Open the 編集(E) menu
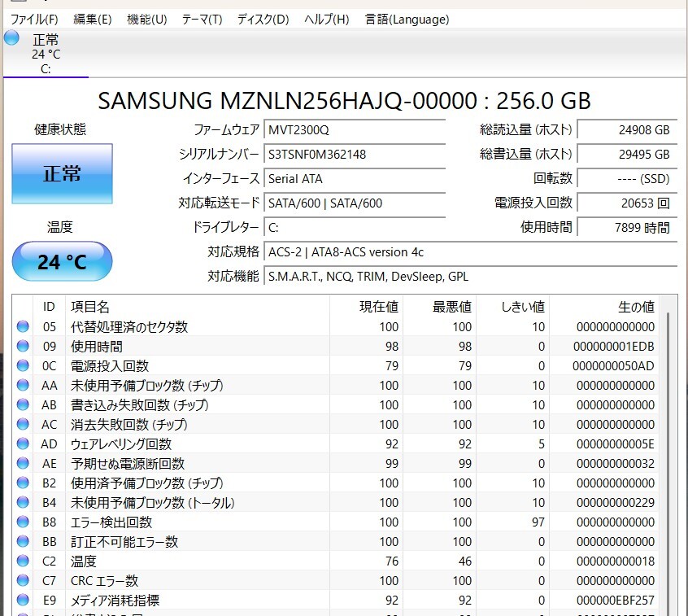The width and height of the screenshot is (688, 616). point(92,20)
